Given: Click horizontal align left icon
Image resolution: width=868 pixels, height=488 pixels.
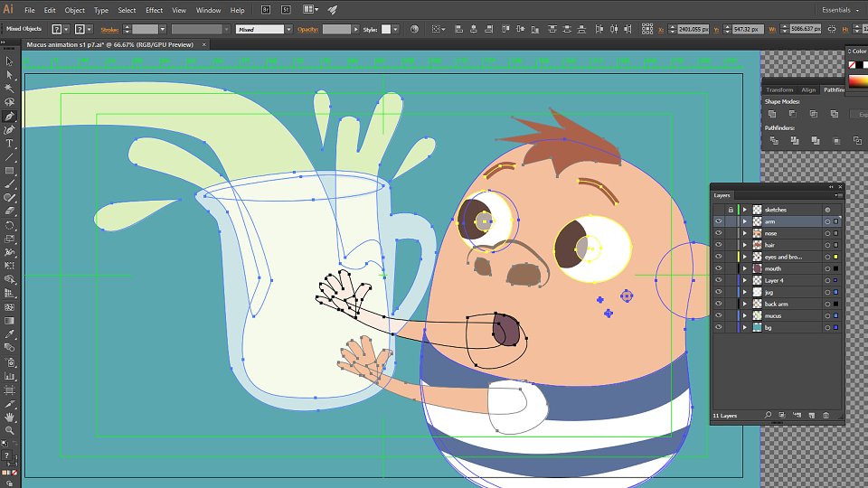Looking at the screenshot, I should [459, 29].
